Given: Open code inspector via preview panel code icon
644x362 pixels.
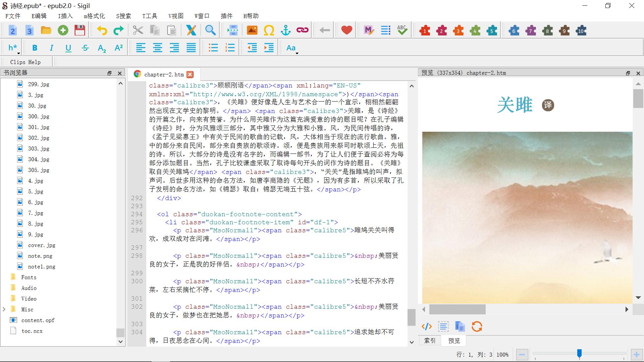Looking at the screenshot, I should point(426,326).
